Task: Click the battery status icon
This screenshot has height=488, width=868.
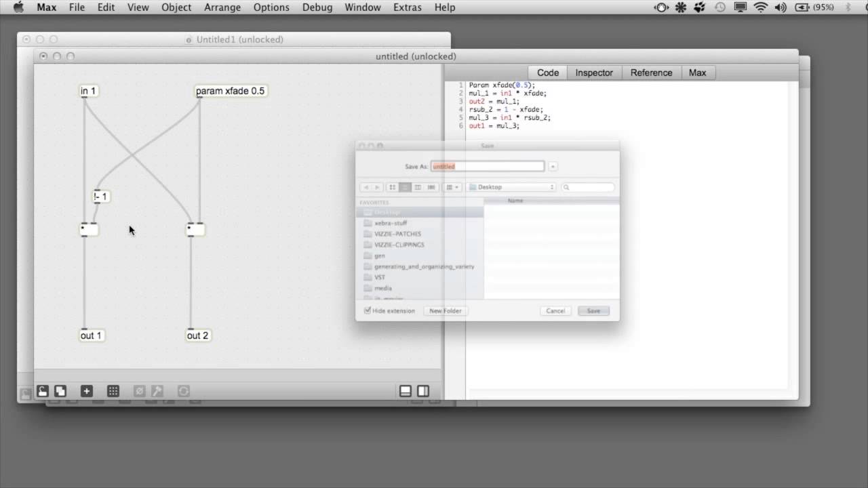Action: coord(814,7)
